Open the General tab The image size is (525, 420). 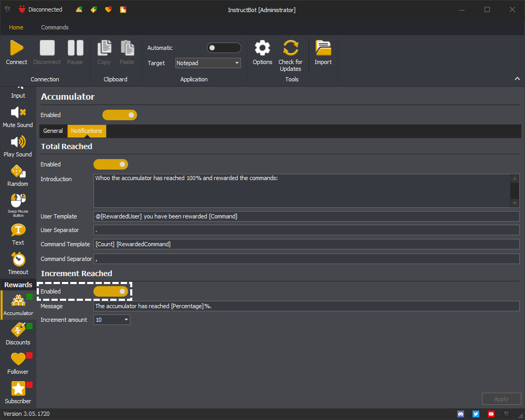(53, 131)
